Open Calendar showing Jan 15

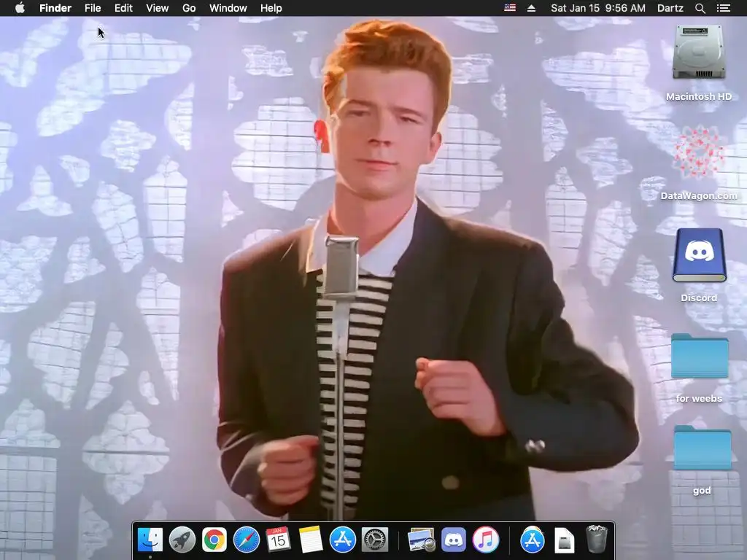[x=278, y=540]
